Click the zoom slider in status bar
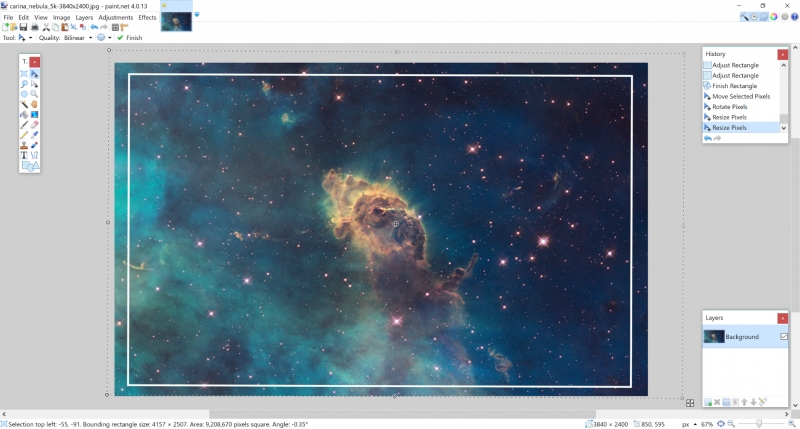The width and height of the screenshot is (800, 429). pyautogui.click(x=759, y=424)
